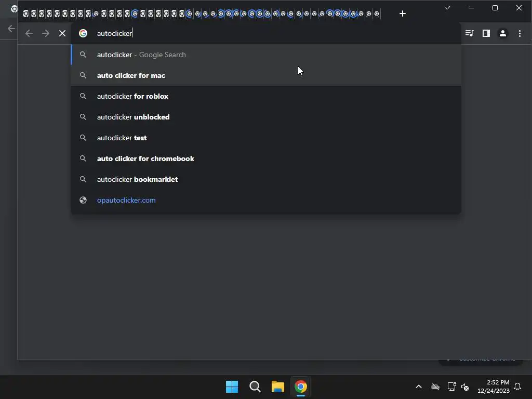This screenshot has width=532, height=399.
Task: Open Chrome's three-dot menu
Action: click(520, 33)
